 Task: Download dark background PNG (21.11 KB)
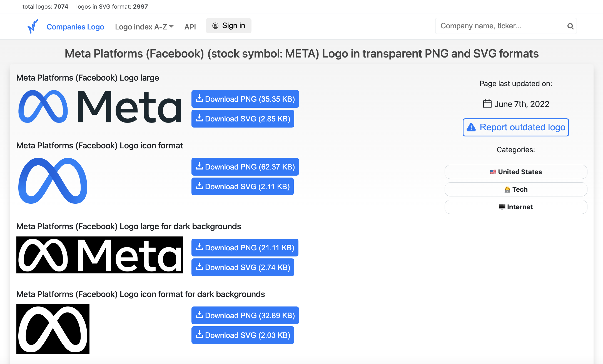click(x=245, y=248)
